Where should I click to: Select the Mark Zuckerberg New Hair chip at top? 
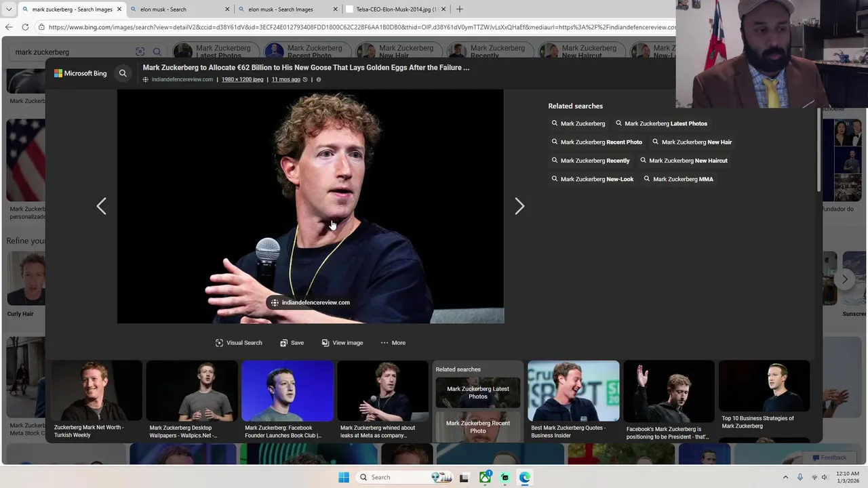point(399,52)
